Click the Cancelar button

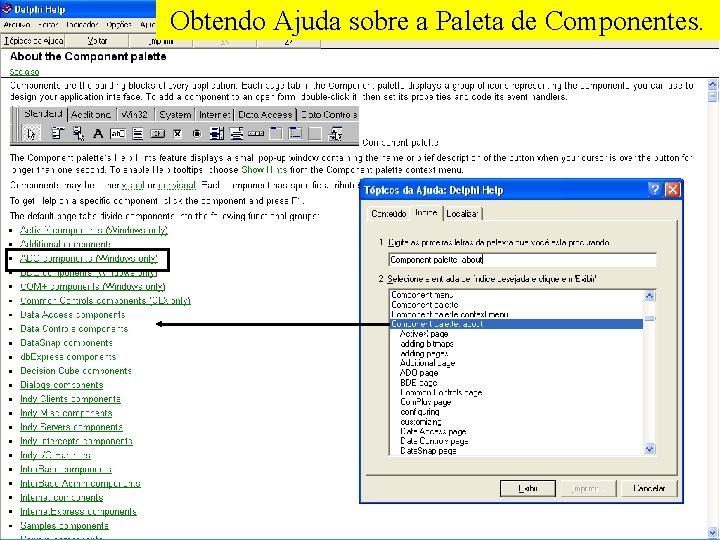[x=649, y=488]
